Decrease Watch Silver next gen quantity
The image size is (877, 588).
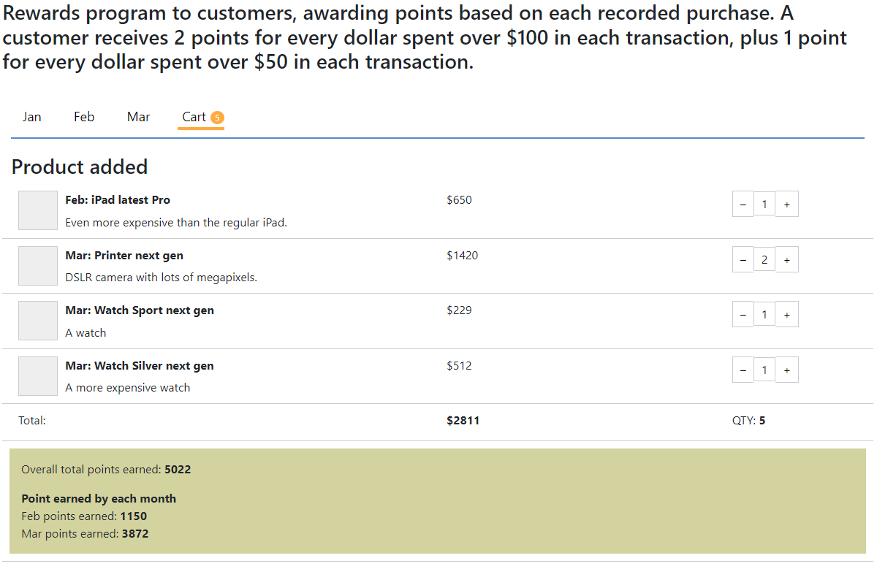coord(743,370)
